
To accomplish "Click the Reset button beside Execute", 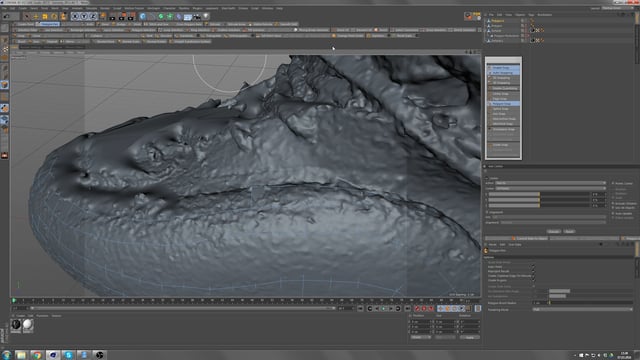I will tap(569, 231).
